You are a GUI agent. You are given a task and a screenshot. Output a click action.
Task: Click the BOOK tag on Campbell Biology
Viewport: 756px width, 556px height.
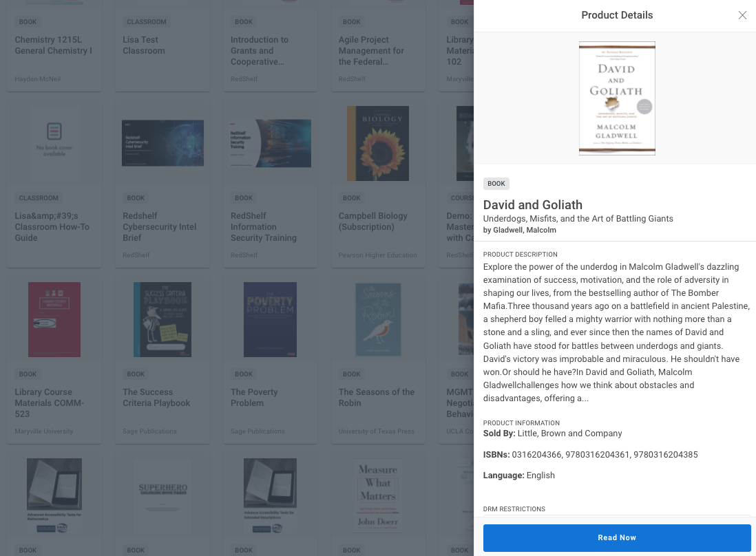[x=351, y=198]
